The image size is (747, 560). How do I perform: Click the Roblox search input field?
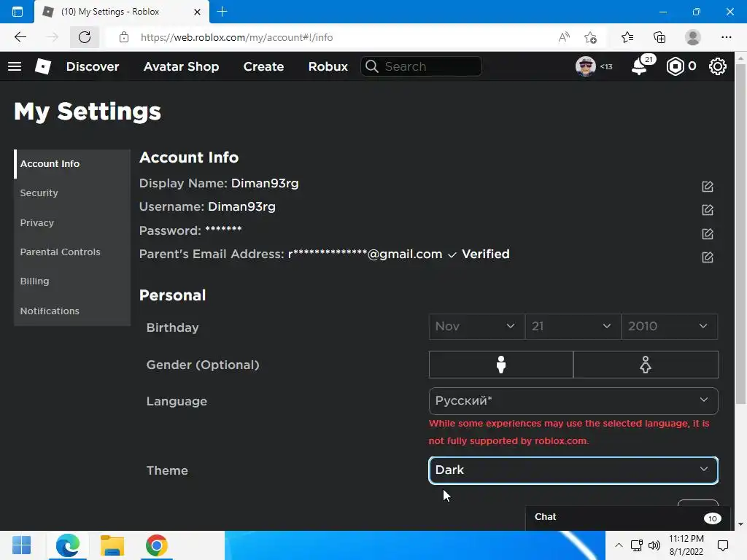pyautogui.click(x=421, y=66)
